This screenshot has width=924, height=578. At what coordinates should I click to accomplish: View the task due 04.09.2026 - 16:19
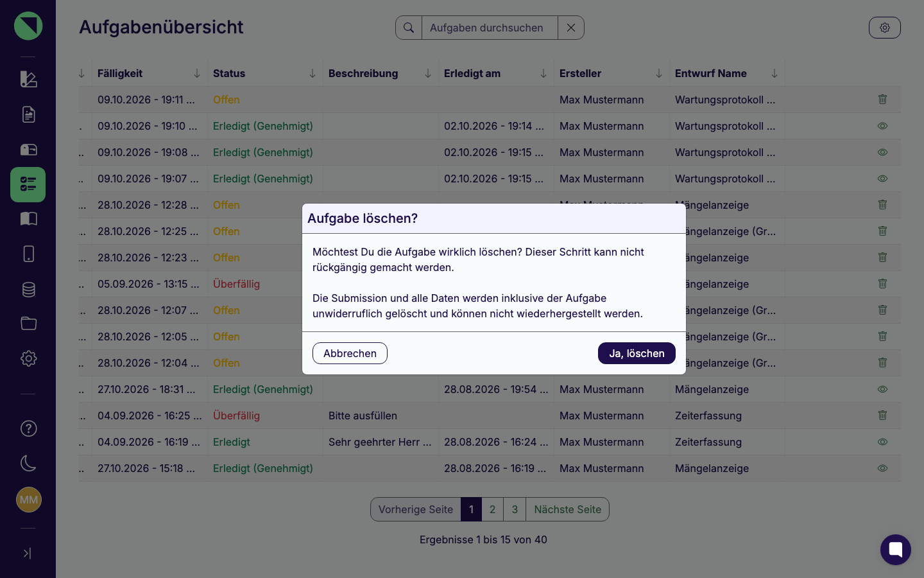pyautogui.click(x=883, y=442)
